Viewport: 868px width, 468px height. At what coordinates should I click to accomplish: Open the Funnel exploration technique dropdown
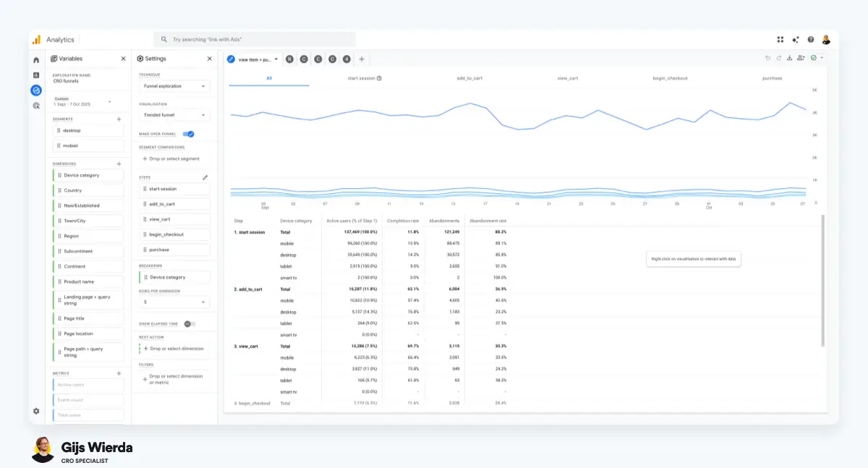click(173, 85)
